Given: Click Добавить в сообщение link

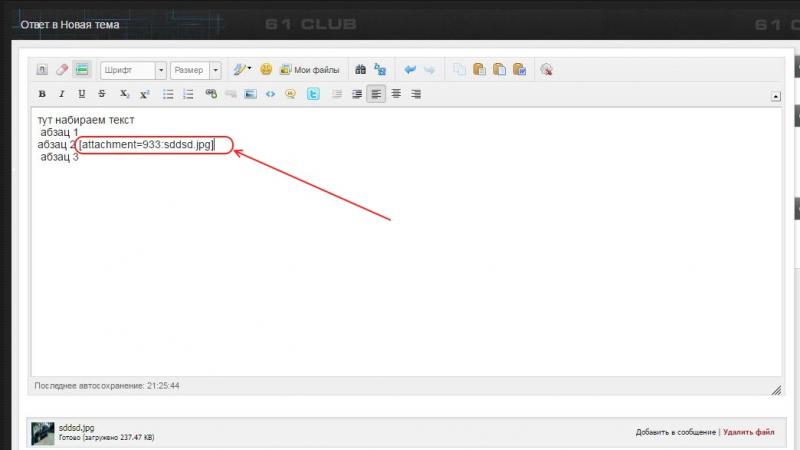Looking at the screenshot, I should [x=675, y=432].
